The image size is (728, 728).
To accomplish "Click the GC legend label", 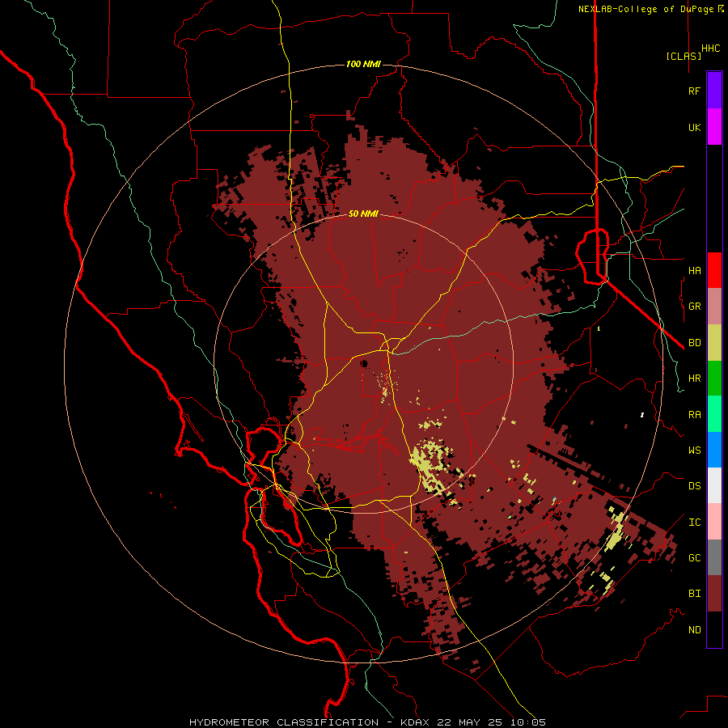I will pyautogui.click(x=694, y=558).
